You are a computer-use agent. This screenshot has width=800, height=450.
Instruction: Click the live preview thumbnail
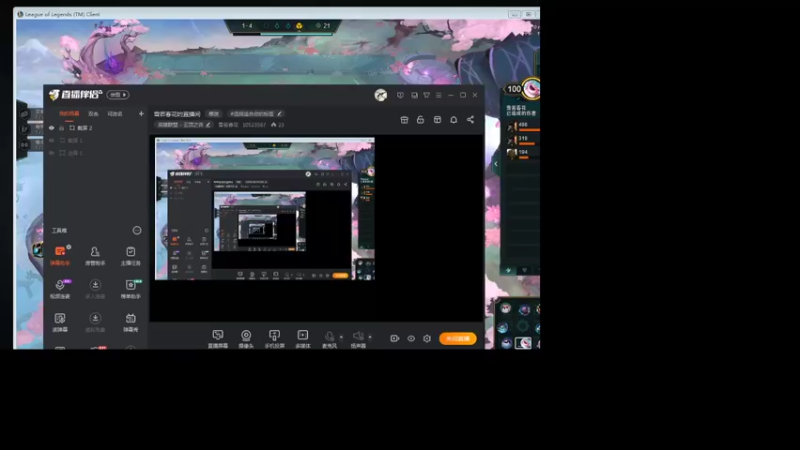pos(265,209)
